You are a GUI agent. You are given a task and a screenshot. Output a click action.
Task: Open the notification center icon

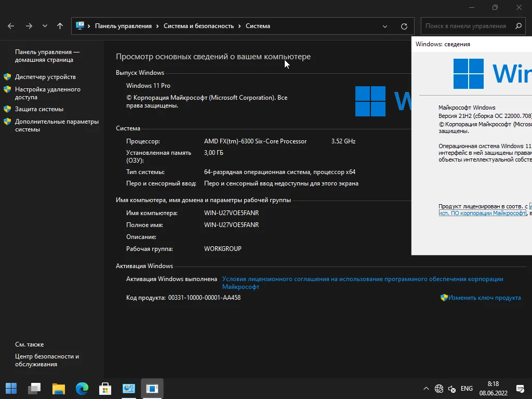[x=520, y=389]
